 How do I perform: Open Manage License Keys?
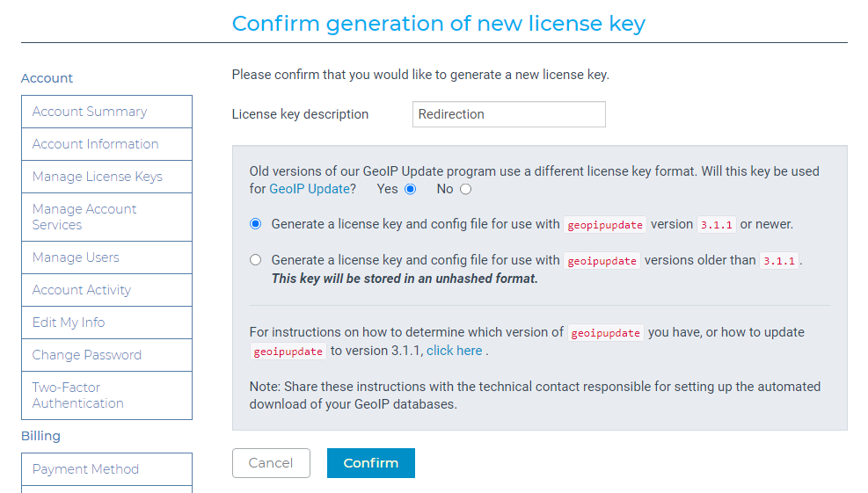click(106, 177)
